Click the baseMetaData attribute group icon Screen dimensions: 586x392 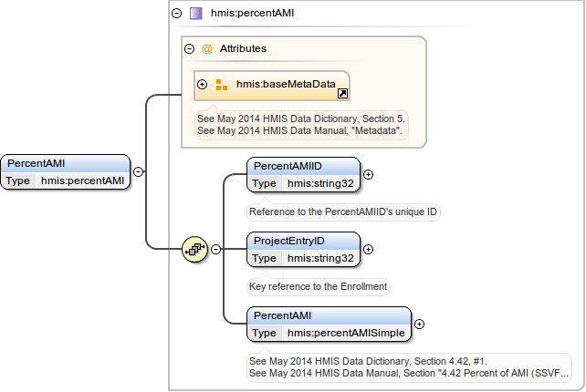pos(221,85)
